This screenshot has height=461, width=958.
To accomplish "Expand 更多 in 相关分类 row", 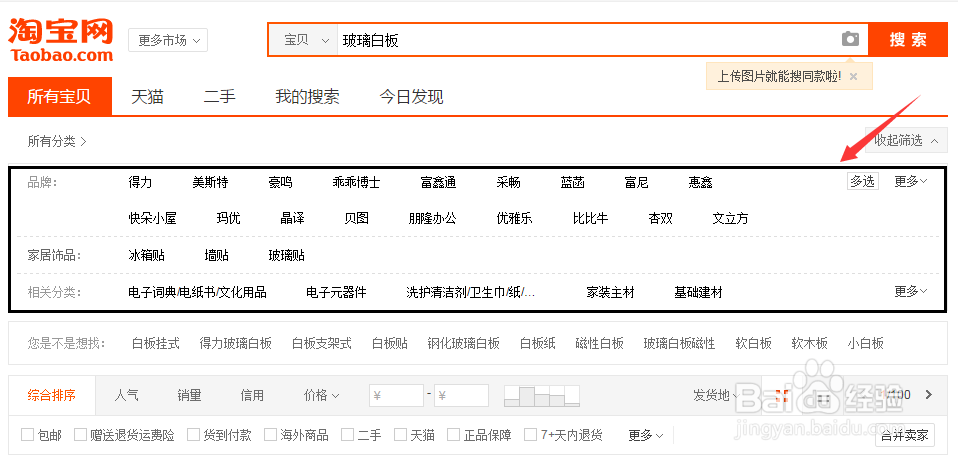I will click(x=910, y=291).
